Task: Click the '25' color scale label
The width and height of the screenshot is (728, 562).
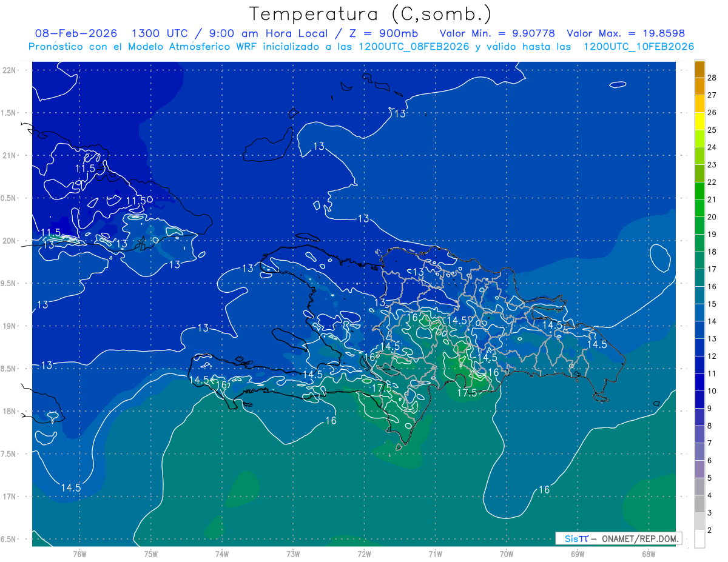Action: pos(712,130)
